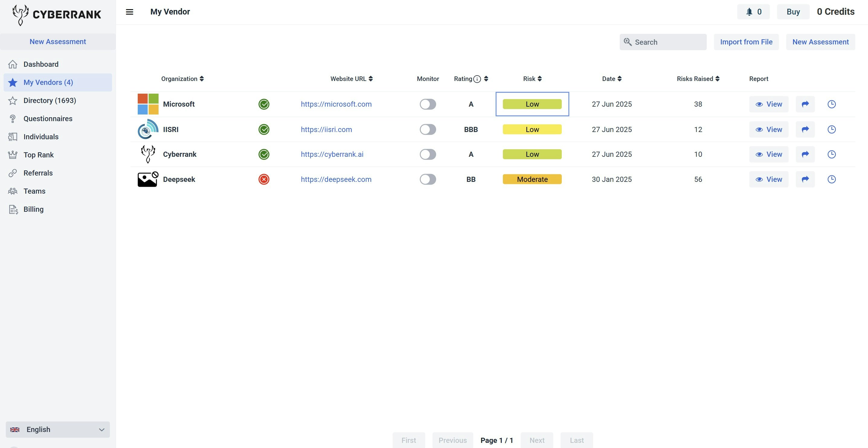This screenshot has width=868, height=448.
Task: Sort by Risk column arrows
Action: pos(539,79)
